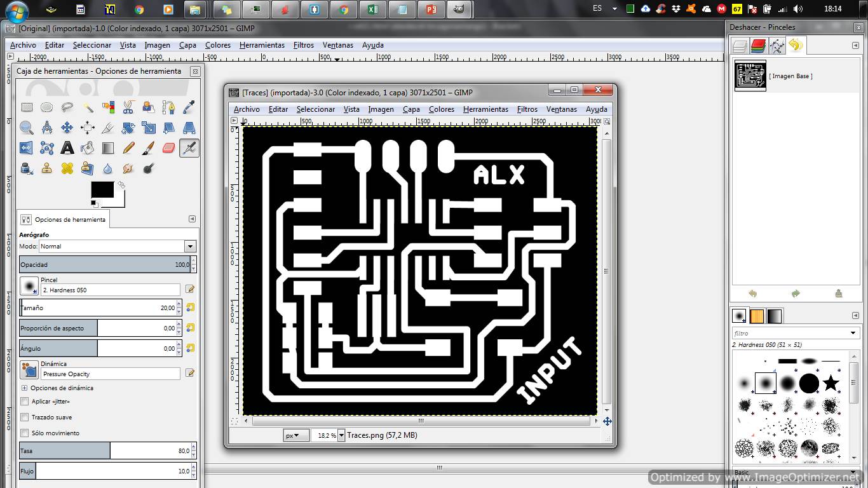This screenshot has height=488, width=868.
Task: Select the Ellipse Select tool
Action: (47, 107)
